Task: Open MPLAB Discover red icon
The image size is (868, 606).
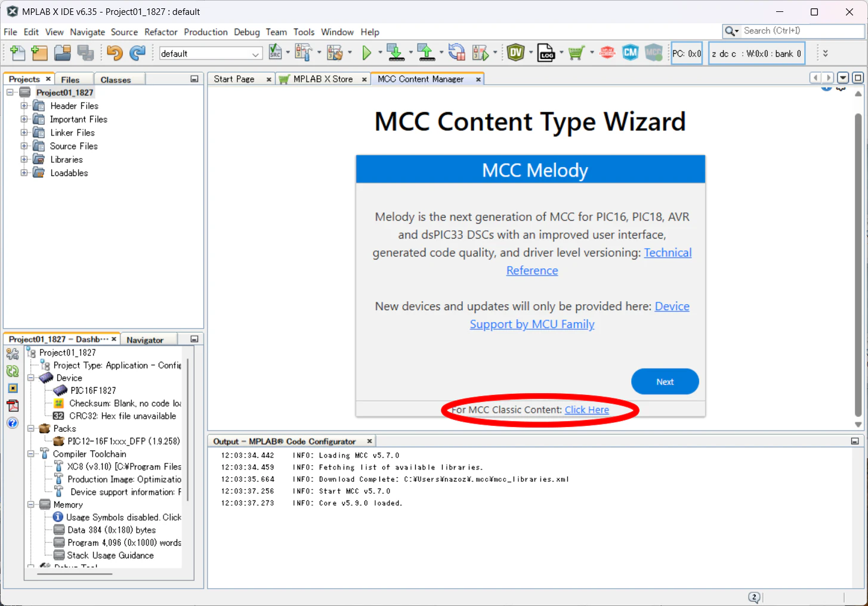Action: [x=607, y=52]
